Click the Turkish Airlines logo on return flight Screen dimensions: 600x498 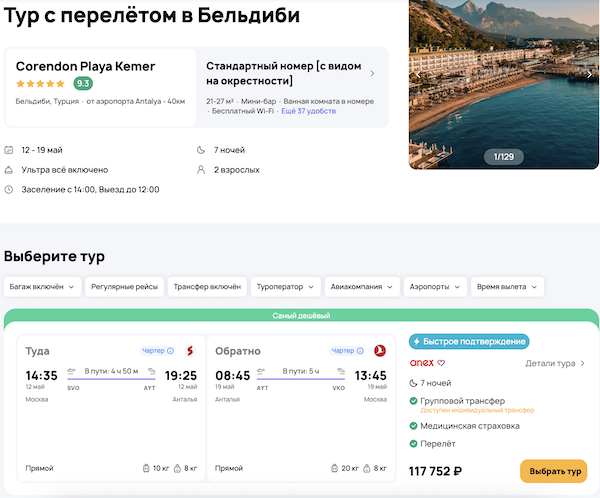point(379,350)
